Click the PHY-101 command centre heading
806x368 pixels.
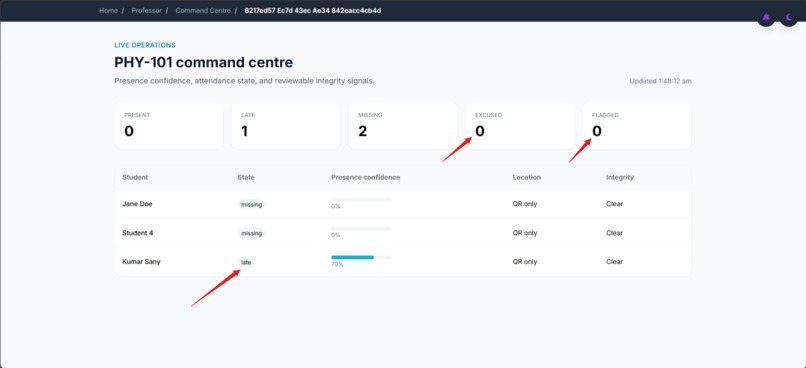tap(204, 63)
